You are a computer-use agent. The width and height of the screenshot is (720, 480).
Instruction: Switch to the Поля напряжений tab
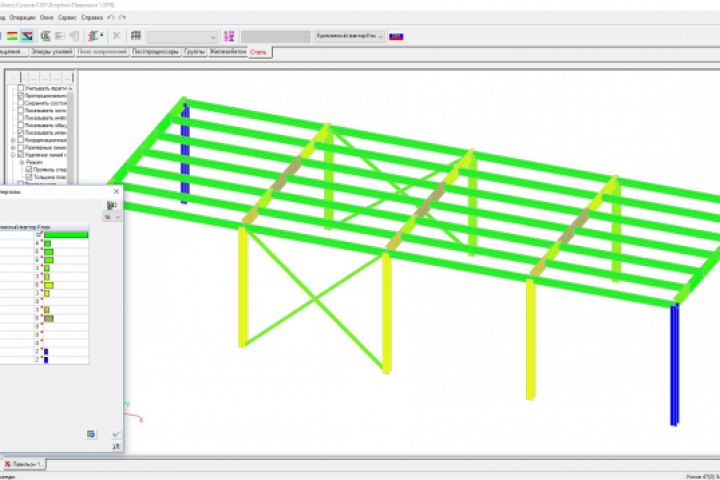(102, 52)
